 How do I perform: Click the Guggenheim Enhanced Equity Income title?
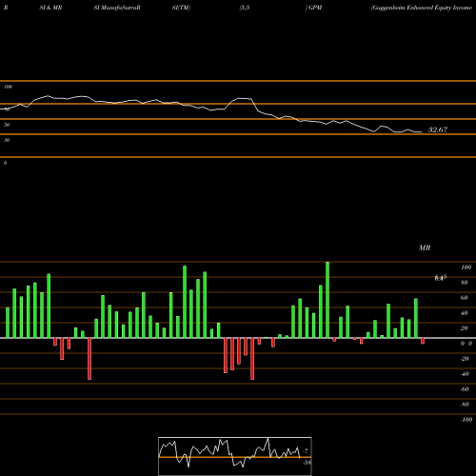pyautogui.click(x=422, y=8)
